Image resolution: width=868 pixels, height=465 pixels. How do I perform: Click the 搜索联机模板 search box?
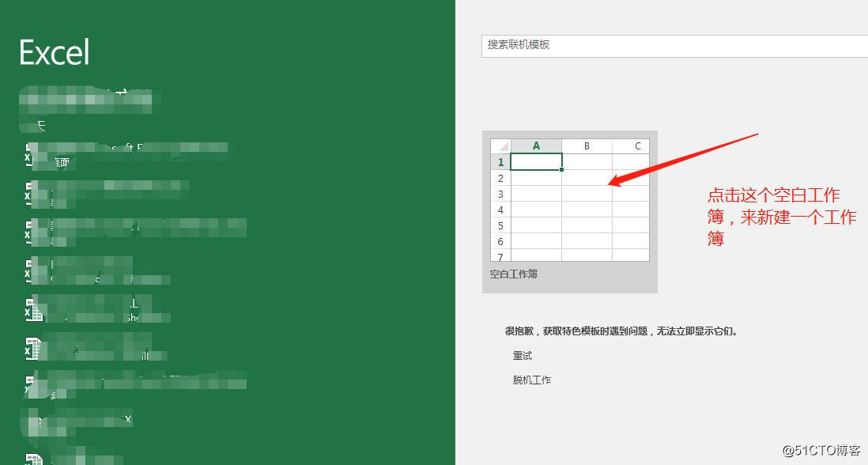tap(675, 45)
